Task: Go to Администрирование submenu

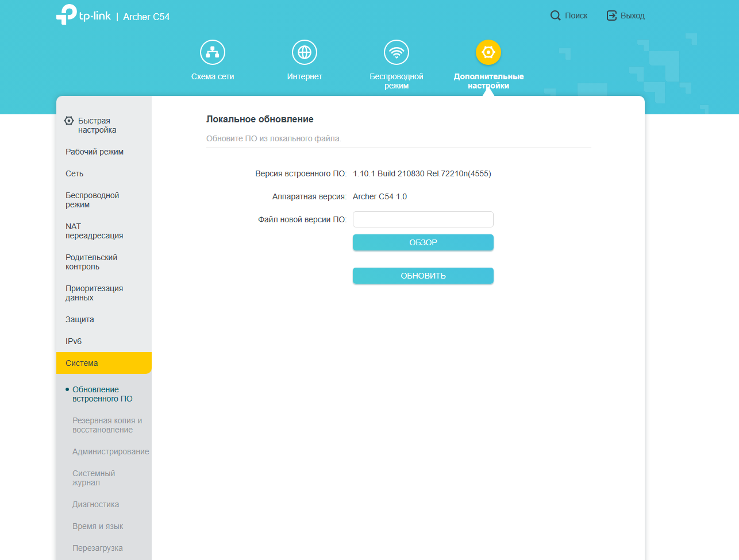Action: [x=110, y=451]
